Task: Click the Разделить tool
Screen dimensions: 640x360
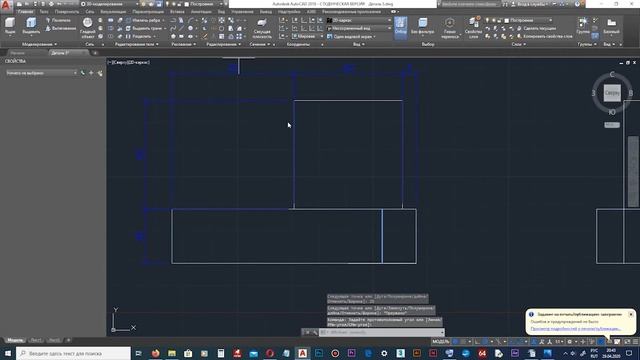Action: pyautogui.click(x=139, y=36)
